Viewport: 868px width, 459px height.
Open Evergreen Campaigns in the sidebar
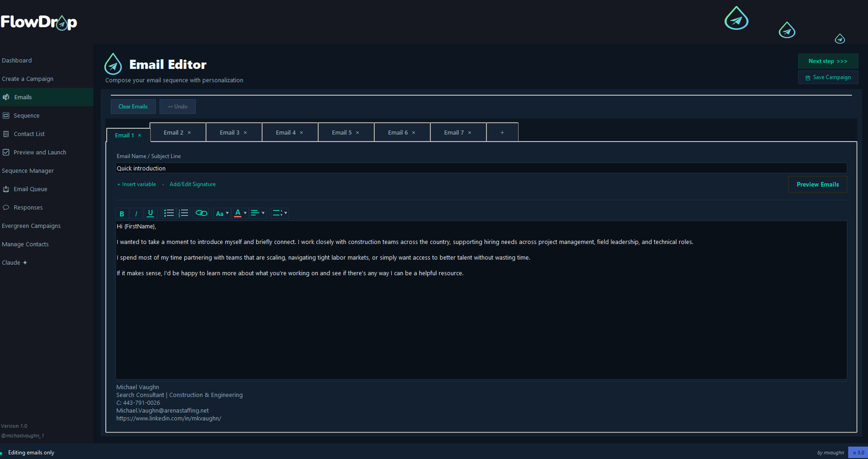tap(31, 226)
